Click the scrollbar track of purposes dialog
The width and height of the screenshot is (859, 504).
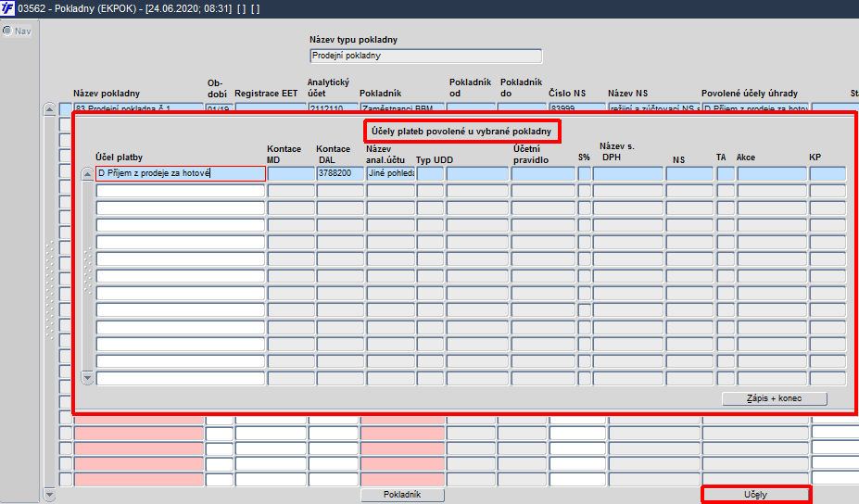pyautogui.click(x=87, y=275)
